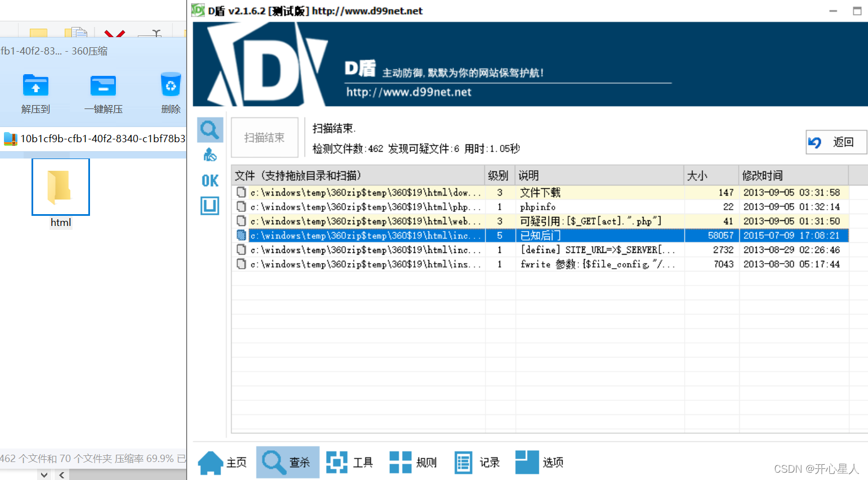Sort by 说明 column header
868x480 pixels.
pos(599,175)
